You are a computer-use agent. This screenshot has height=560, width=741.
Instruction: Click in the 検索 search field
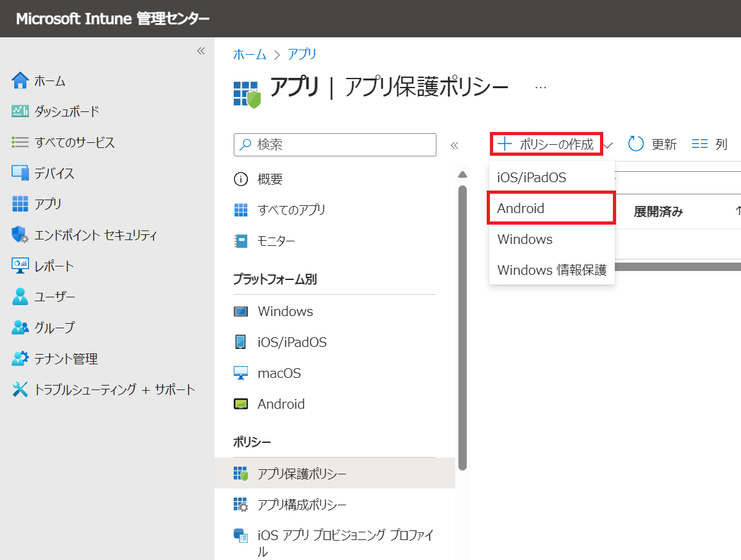point(335,145)
